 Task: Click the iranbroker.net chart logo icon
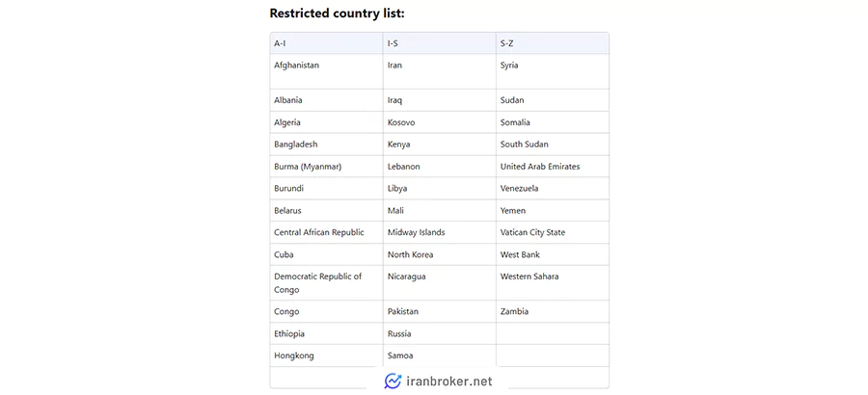(x=393, y=382)
